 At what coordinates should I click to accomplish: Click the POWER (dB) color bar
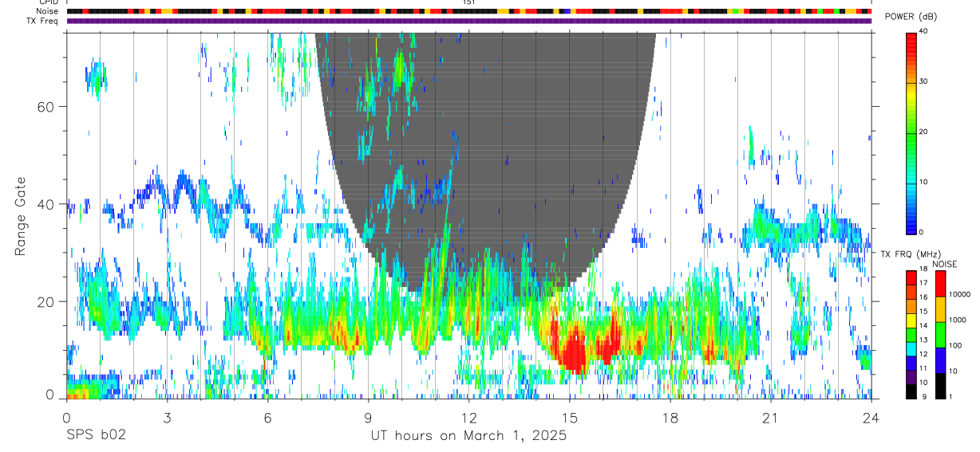click(912, 132)
